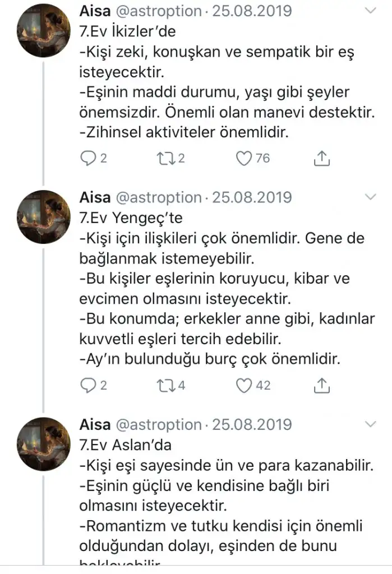The width and height of the screenshot is (392, 574).
Task: Retweet the 7.Ev Yengeç'te tweet
Action: [x=167, y=385]
